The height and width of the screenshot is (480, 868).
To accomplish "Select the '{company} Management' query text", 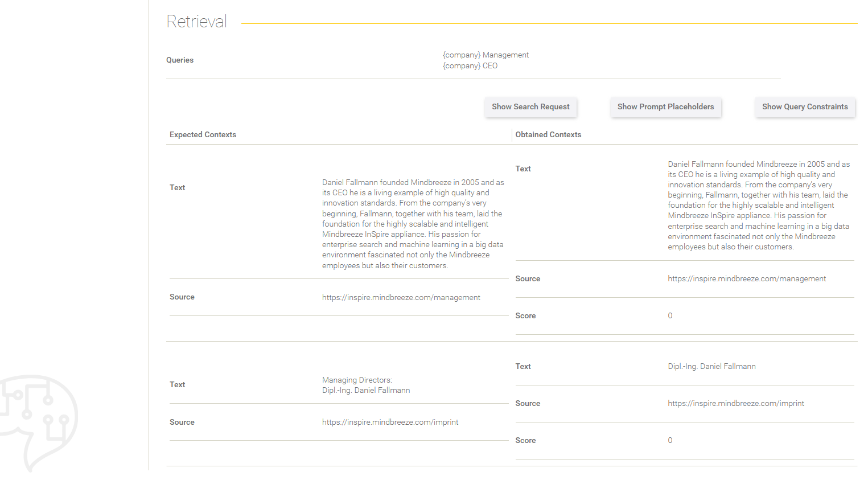I will point(486,55).
